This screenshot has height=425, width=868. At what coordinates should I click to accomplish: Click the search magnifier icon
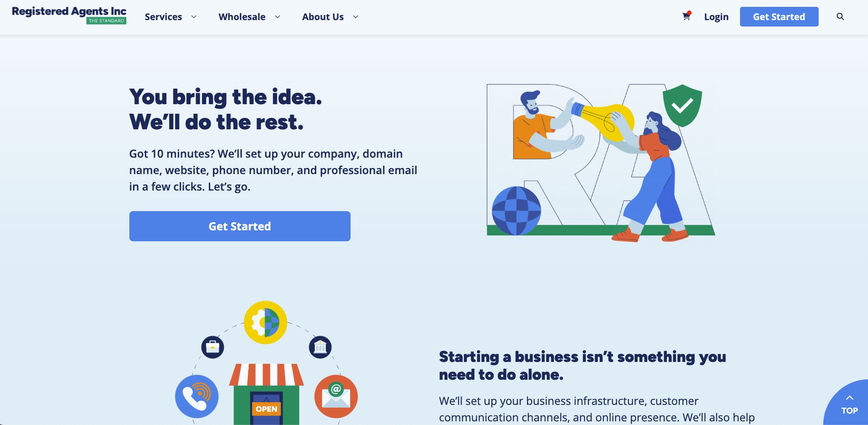[840, 16]
